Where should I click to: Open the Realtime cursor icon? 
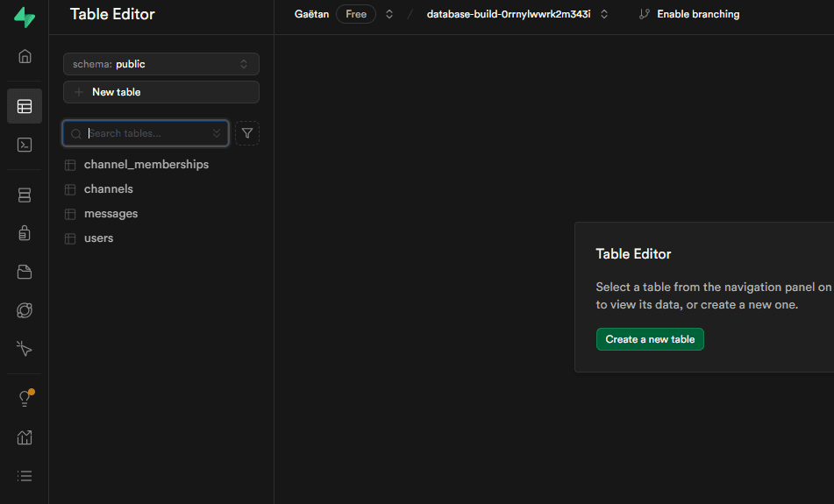(25, 349)
